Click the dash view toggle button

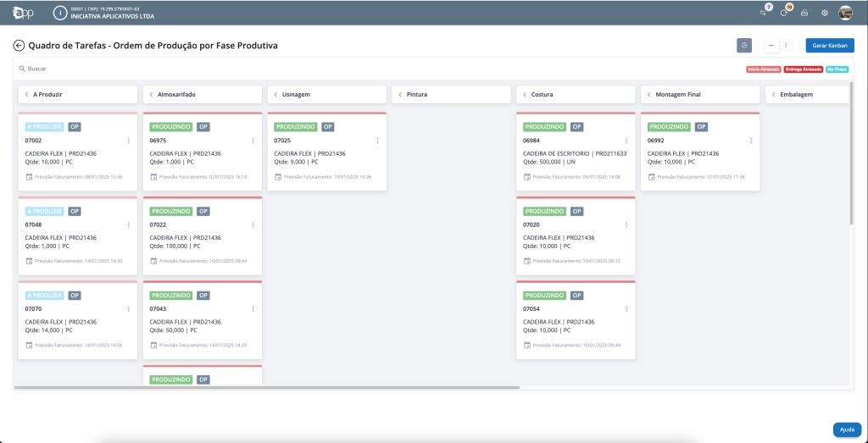click(771, 46)
